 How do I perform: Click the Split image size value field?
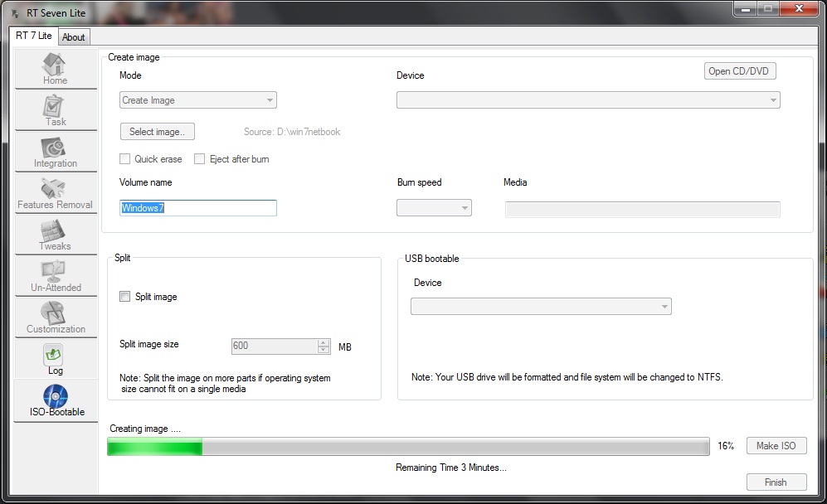click(x=275, y=346)
